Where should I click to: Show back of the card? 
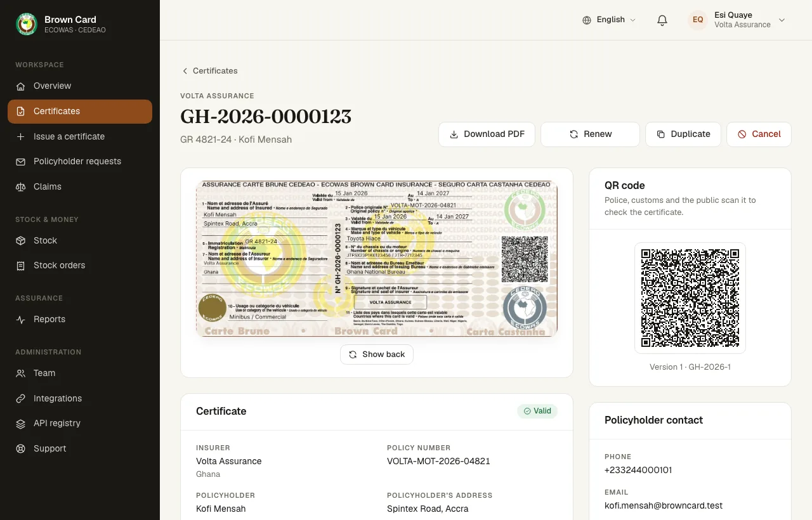[x=377, y=354]
